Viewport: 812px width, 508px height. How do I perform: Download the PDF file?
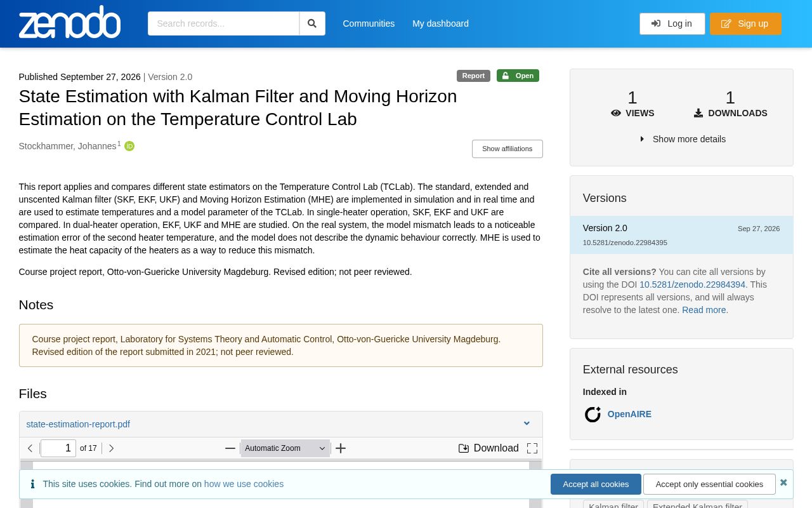coord(488,448)
